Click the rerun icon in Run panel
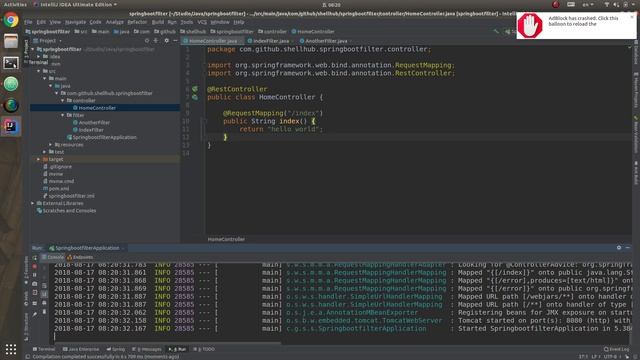 click(35, 258)
